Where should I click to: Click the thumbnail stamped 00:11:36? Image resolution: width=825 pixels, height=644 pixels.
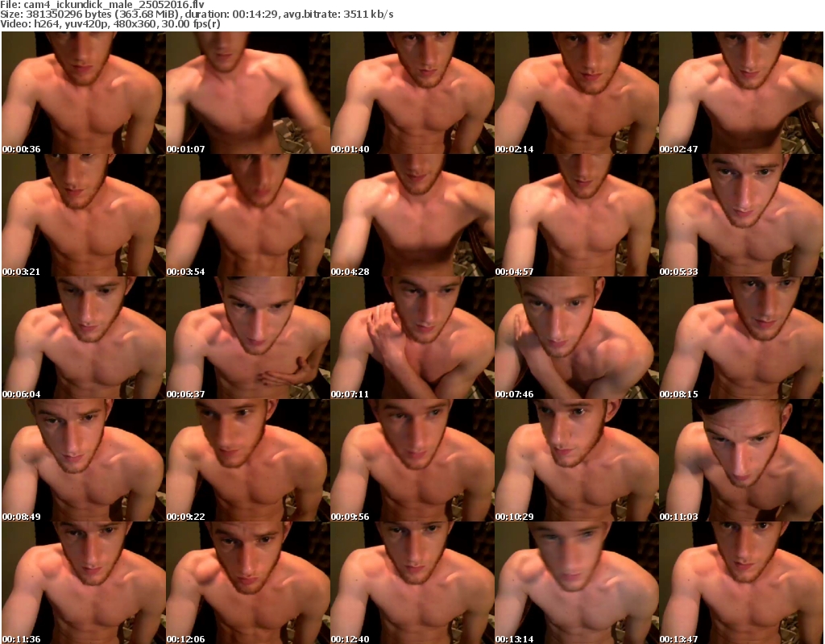[84, 583]
